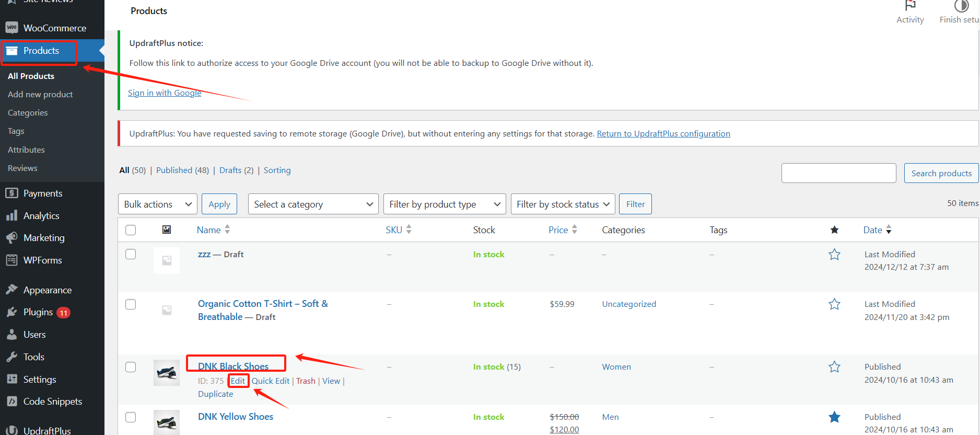This screenshot has height=435, width=980.
Task: Click the Filter button
Action: (x=635, y=204)
